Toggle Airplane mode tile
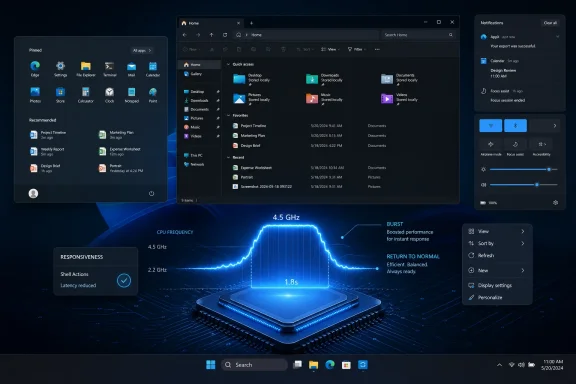 [x=491, y=144]
